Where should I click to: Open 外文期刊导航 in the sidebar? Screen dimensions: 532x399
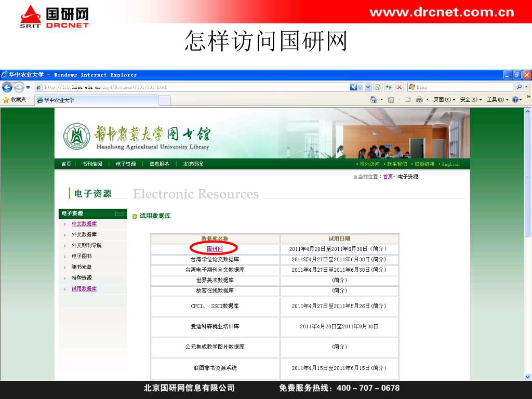pos(87,245)
